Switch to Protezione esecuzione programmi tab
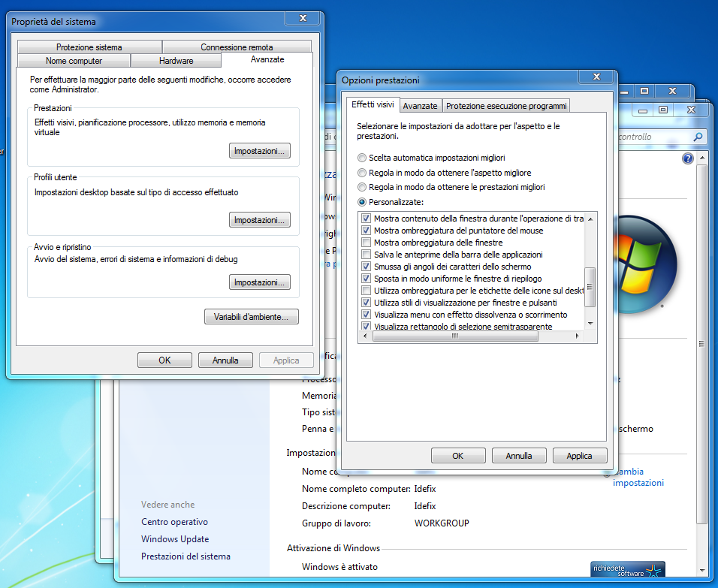Image resolution: width=718 pixels, height=588 pixels. (506, 106)
